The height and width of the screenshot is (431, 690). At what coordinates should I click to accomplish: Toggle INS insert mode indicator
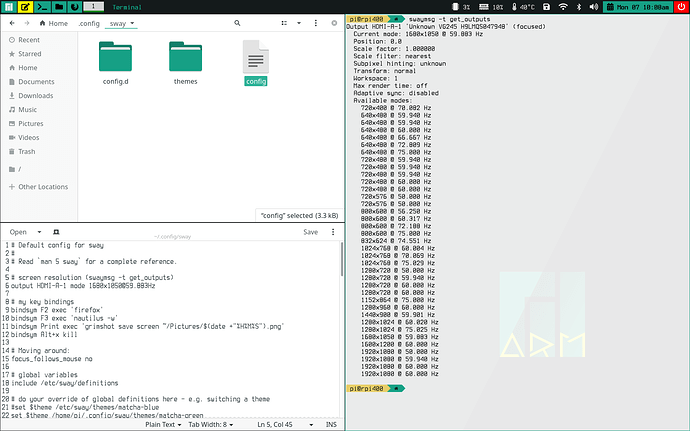coord(331,425)
